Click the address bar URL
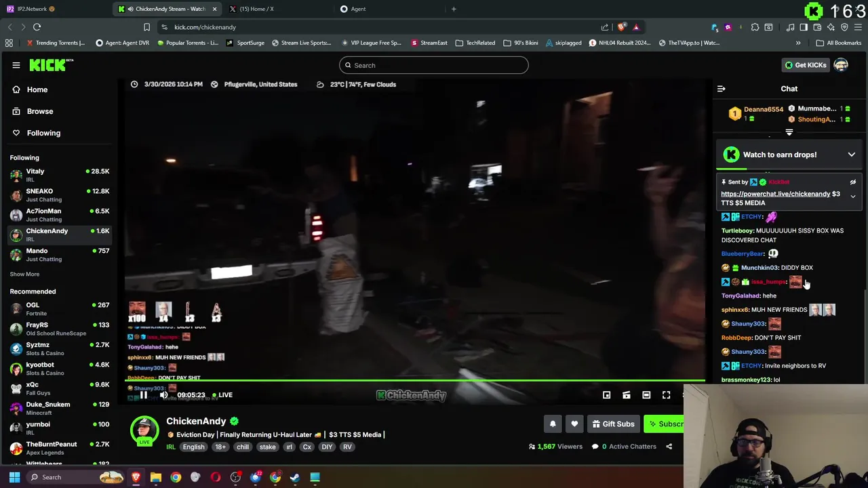Viewport: 868px width, 488px height. pyautogui.click(x=205, y=27)
